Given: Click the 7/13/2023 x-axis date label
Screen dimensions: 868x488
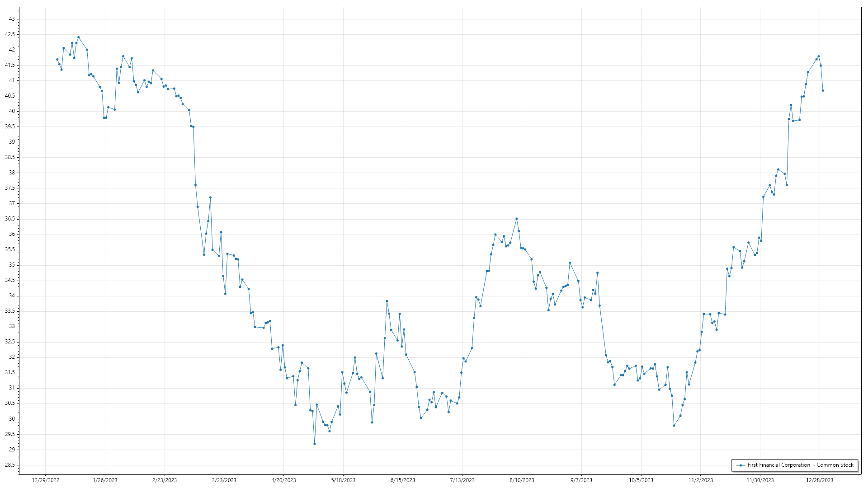Looking at the screenshot, I should [462, 480].
